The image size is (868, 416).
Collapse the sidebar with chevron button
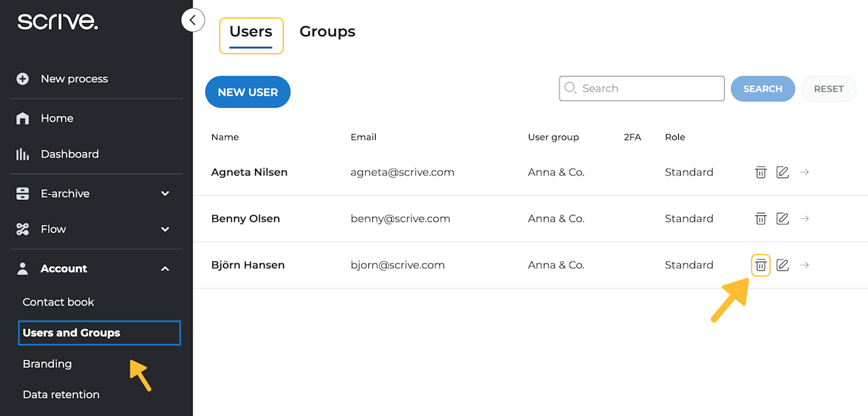[193, 20]
